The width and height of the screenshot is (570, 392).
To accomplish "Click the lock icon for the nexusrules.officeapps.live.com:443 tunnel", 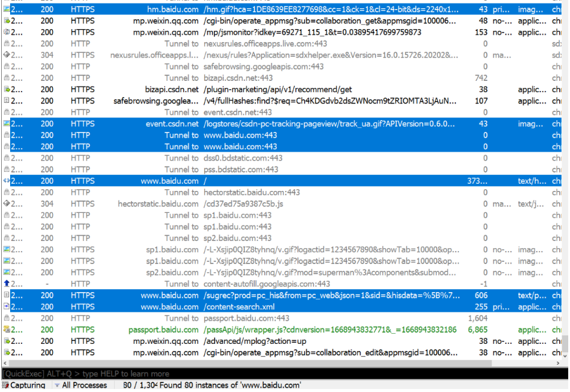I will click(x=7, y=43).
